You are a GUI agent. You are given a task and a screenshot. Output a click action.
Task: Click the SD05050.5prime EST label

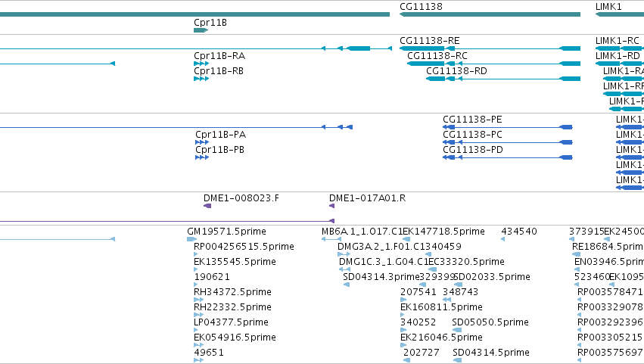tap(490, 323)
